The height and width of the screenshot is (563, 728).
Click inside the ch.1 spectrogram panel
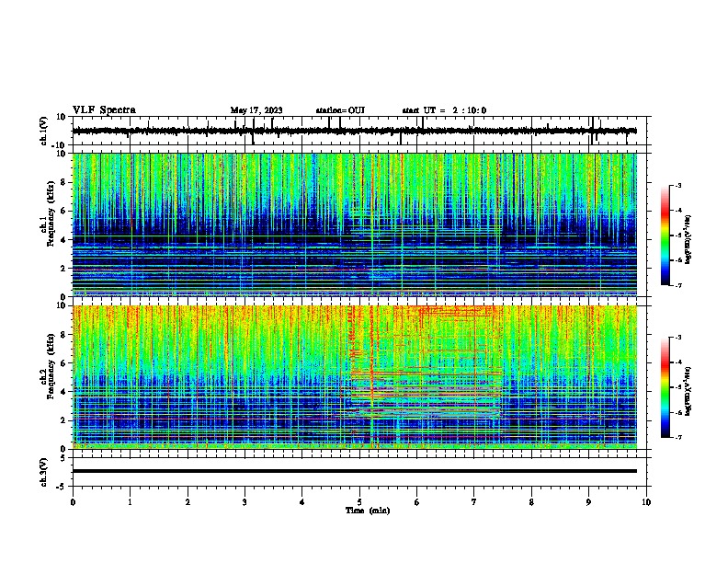354,224
